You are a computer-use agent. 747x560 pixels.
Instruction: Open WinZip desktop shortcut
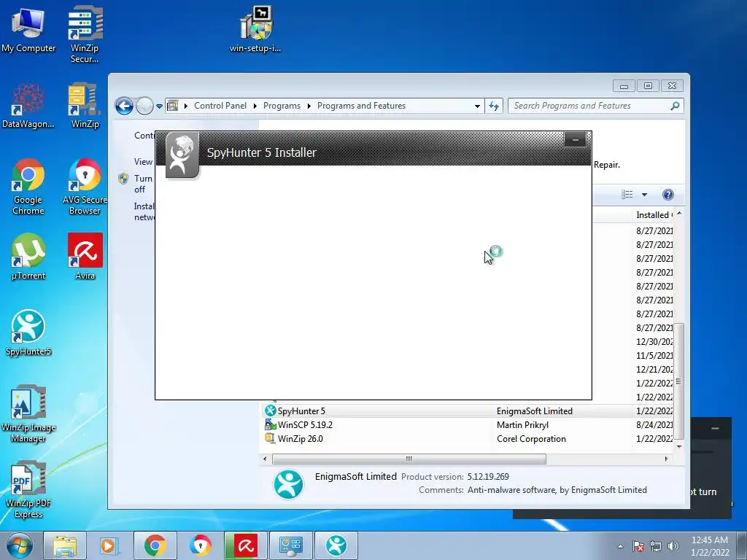click(85, 106)
